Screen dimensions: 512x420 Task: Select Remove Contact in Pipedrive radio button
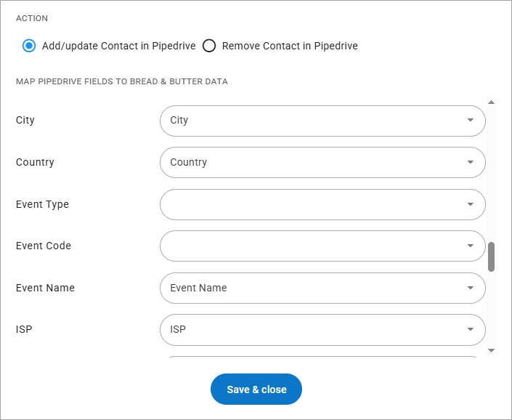[x=209, y=46]
